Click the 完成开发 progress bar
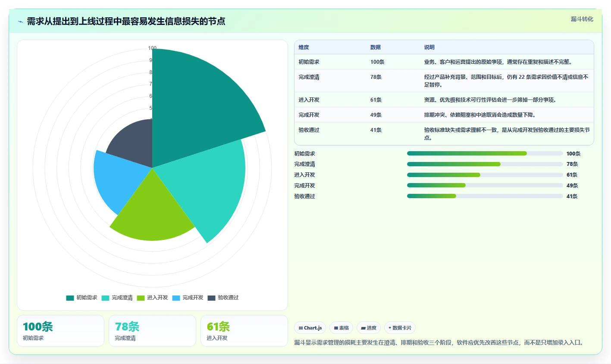This screenshot has width=611, height=364. [x=485, y=186]
